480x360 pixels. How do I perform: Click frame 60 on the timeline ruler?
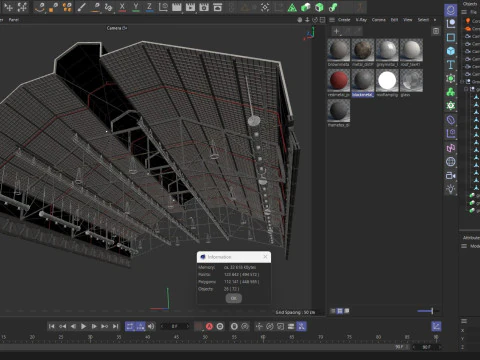[263, 337]
